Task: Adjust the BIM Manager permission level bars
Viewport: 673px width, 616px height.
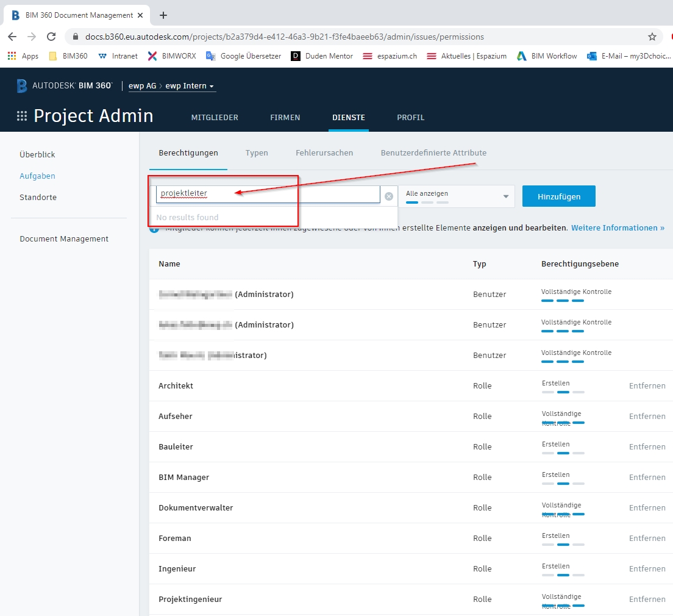Action: pos(563,484)
